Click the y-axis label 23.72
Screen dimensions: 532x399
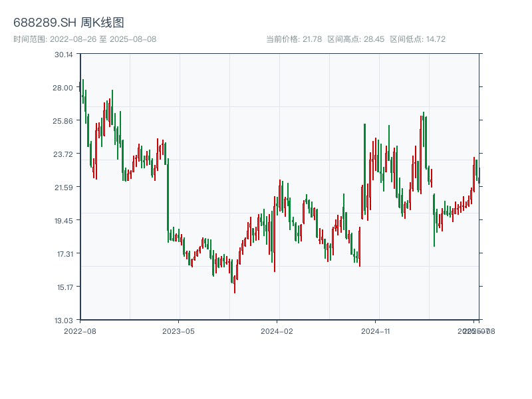point(63,154)
